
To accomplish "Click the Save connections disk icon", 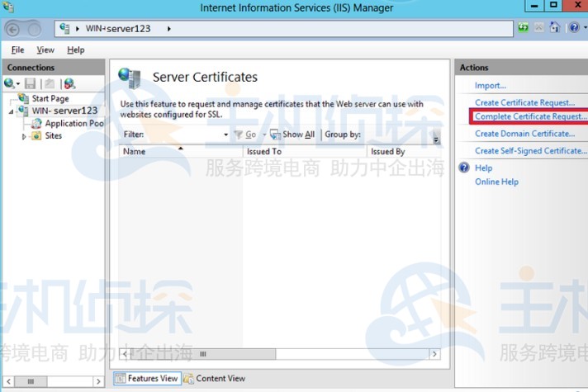I will point(30,83).
